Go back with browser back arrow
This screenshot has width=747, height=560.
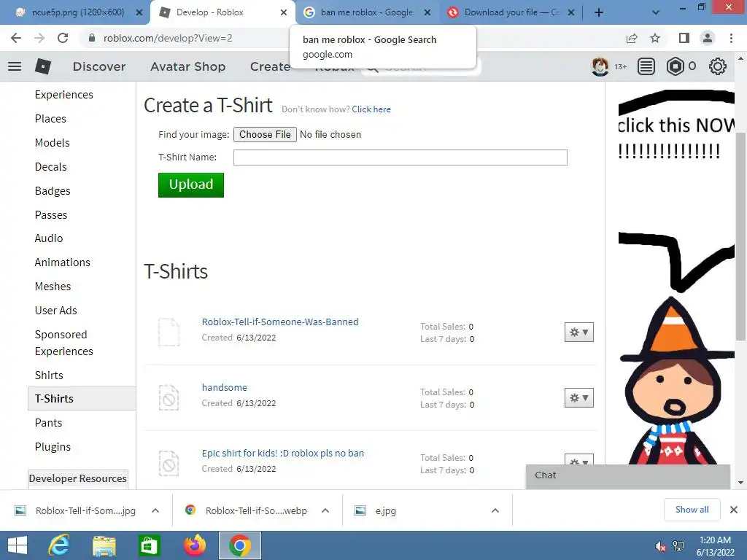[x=16, y=38]
